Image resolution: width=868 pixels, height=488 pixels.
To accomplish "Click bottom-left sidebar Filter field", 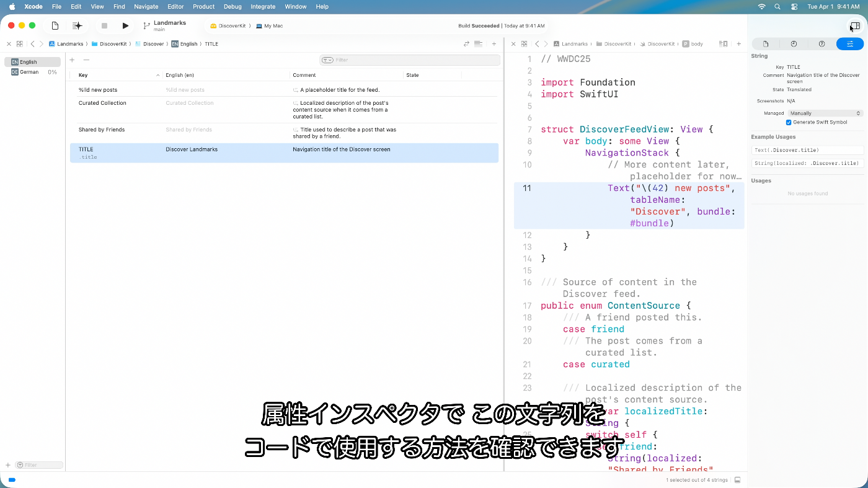I will click(x=39, y=465).
